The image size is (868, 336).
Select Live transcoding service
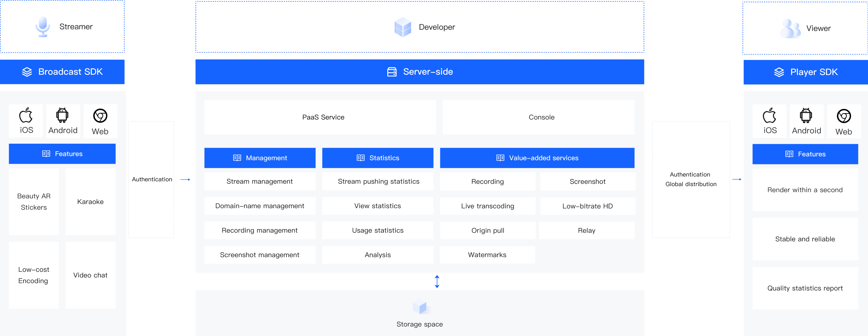(x=487, y=206)
